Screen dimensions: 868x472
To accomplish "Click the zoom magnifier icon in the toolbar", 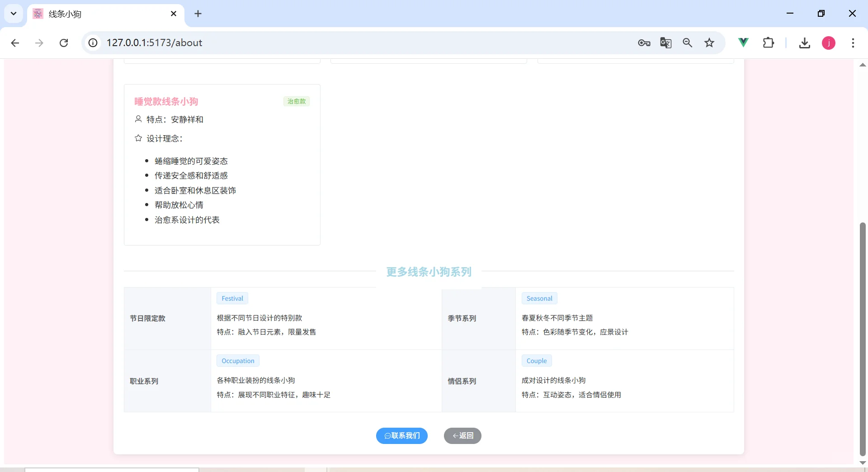I will click(x=687, y=43).
